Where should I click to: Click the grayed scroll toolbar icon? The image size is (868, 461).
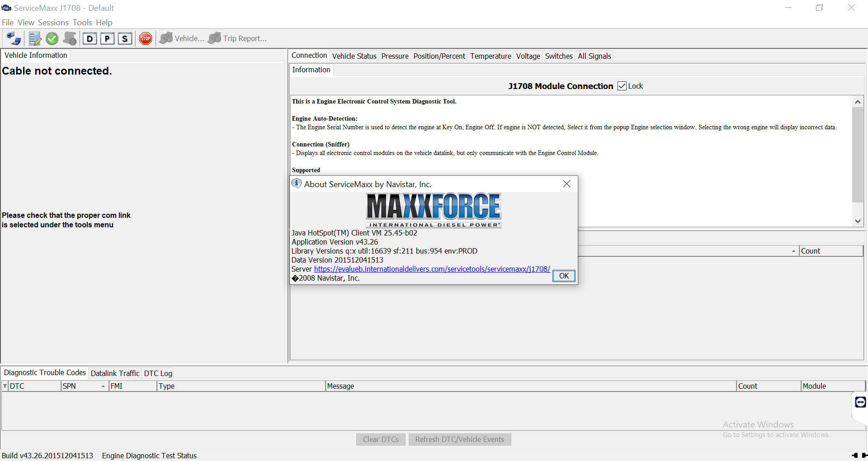click(70, 38)
